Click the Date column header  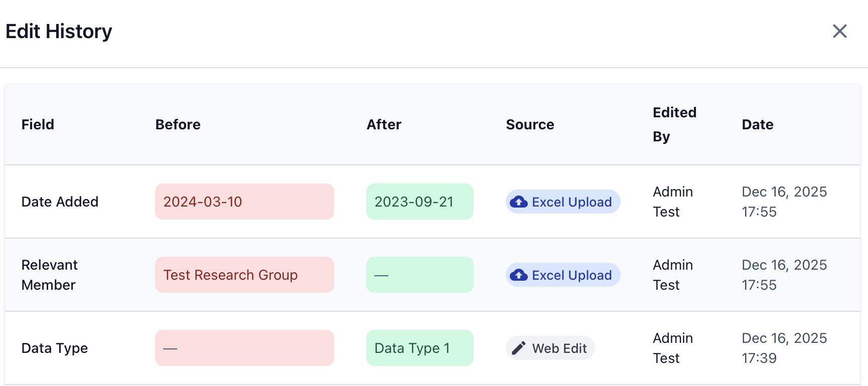tap(757, 124)
